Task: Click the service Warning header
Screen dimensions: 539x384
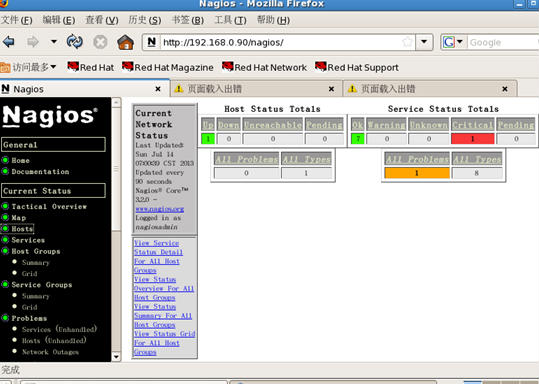Action: [386, 124]
